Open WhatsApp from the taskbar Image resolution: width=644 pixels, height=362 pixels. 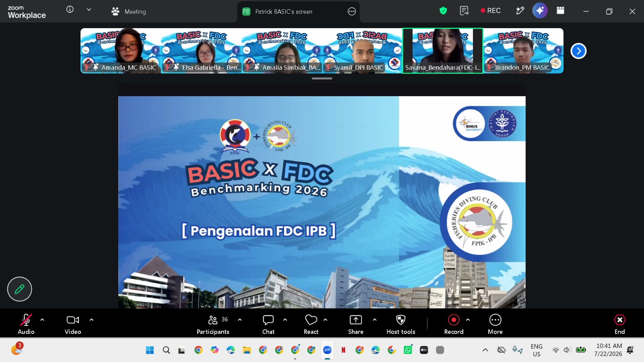pyautogui.click(x=408, y=350)
